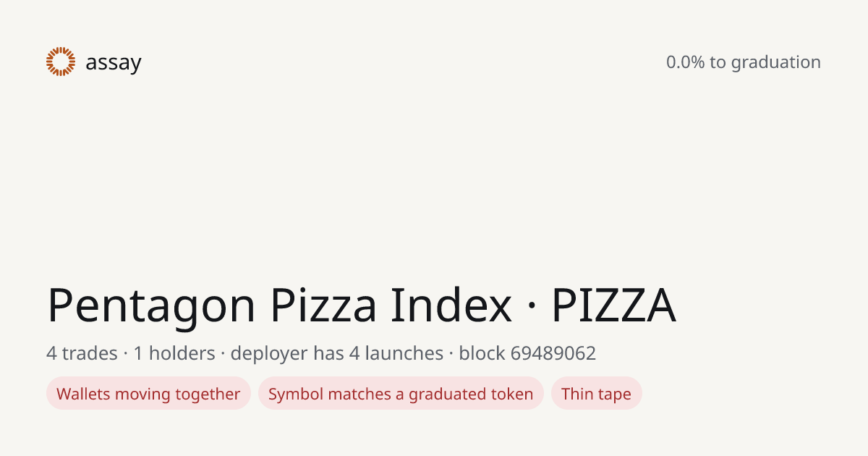Click the word graduation in the header
868x456 pixels.
coord(775,63)
